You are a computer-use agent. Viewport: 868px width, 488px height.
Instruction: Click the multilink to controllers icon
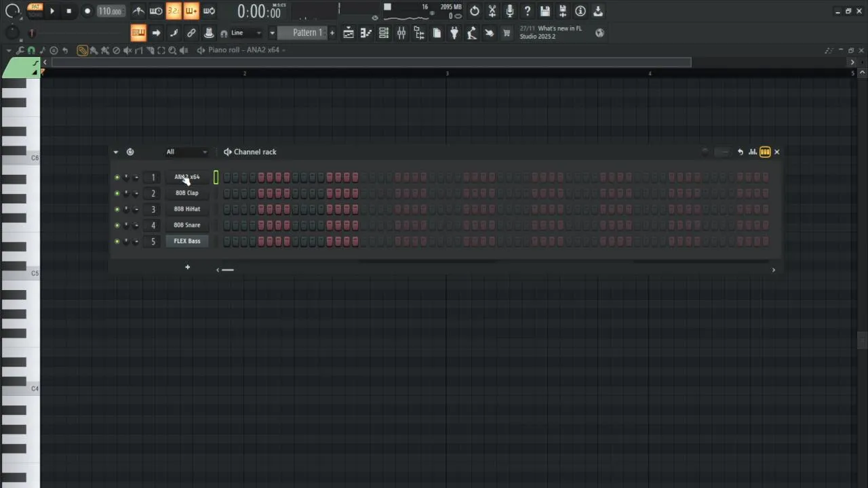pyautogui.click(x=209, y=33)
